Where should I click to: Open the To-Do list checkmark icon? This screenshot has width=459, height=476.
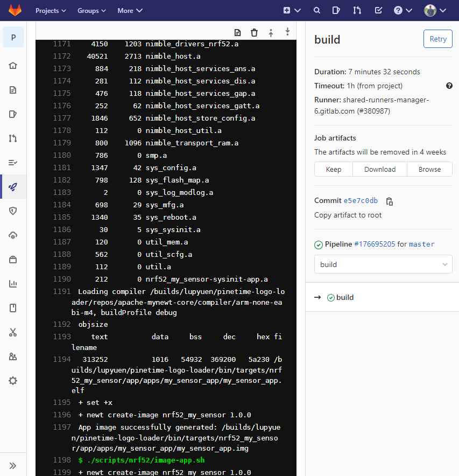(x=378, y=10)
